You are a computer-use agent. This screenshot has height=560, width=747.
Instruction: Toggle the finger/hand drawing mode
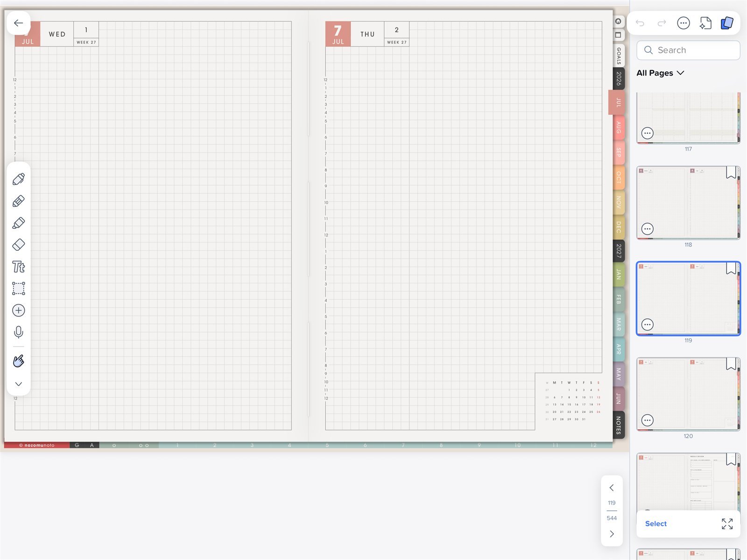coord(19,361)
